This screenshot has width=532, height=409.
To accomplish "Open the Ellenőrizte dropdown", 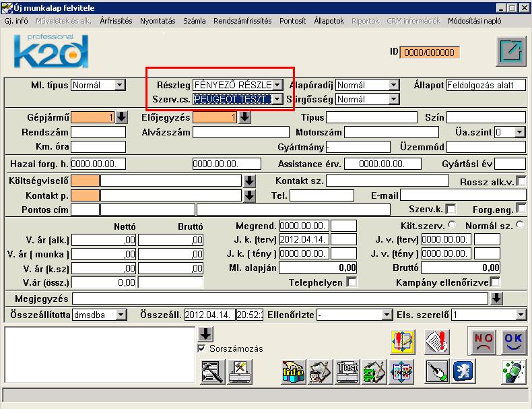I will pyautogui.click(x=387, y=315).
